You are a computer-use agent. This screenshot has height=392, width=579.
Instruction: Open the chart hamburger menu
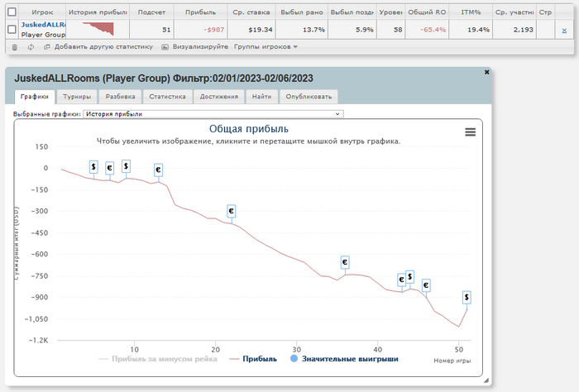(470, 131)
